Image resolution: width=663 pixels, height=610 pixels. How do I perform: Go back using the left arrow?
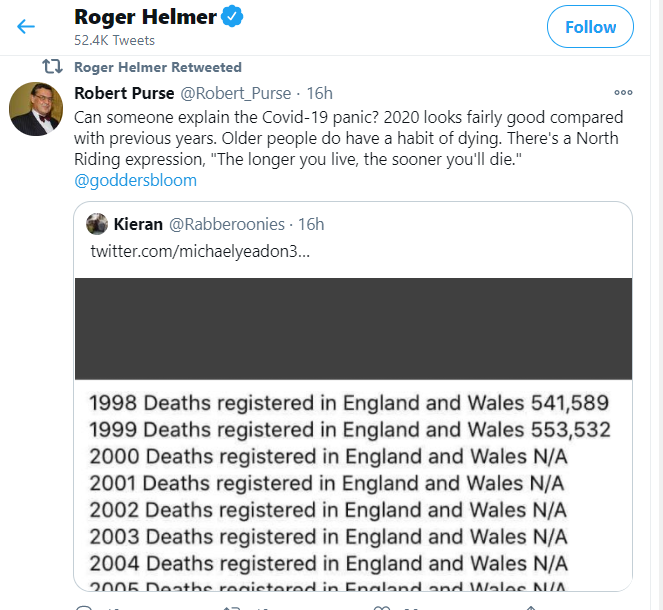(x=27, y=27)
